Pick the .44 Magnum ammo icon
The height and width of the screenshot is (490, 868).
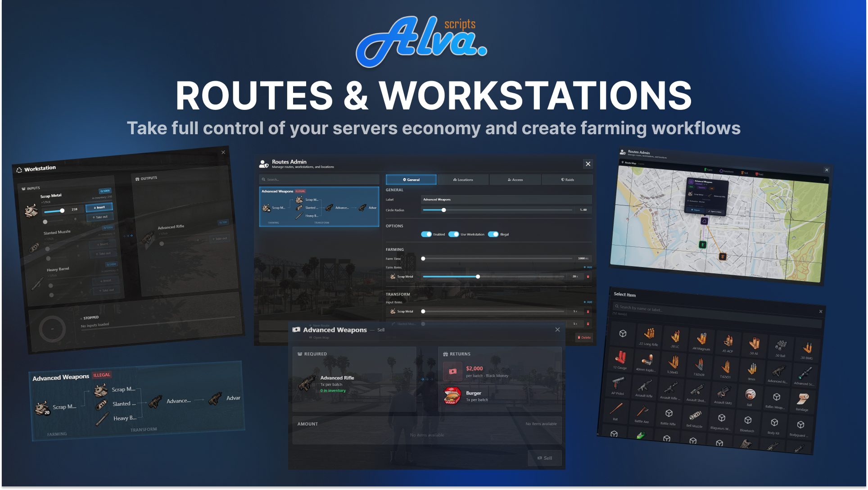coord(701,339)
